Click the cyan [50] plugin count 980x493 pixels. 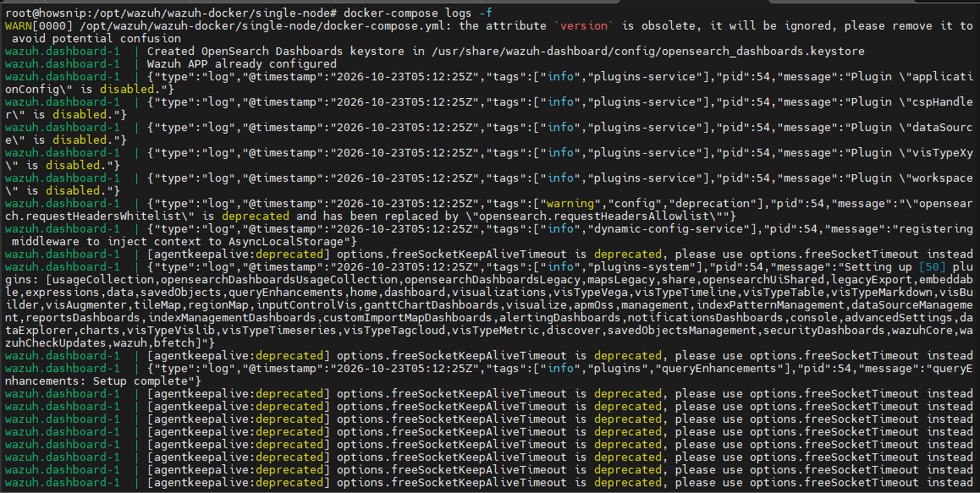click(x=933, y=267)
